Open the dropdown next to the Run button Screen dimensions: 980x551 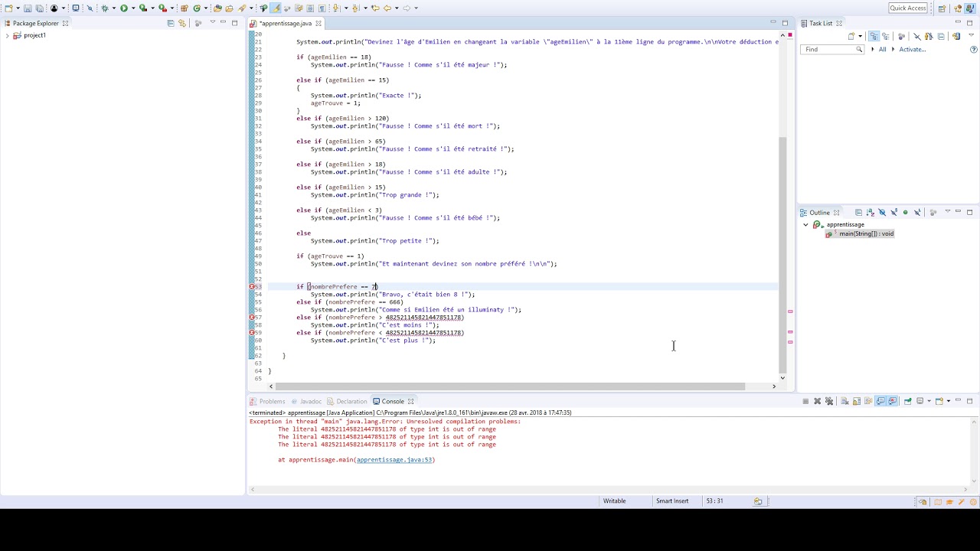point(133,8)
